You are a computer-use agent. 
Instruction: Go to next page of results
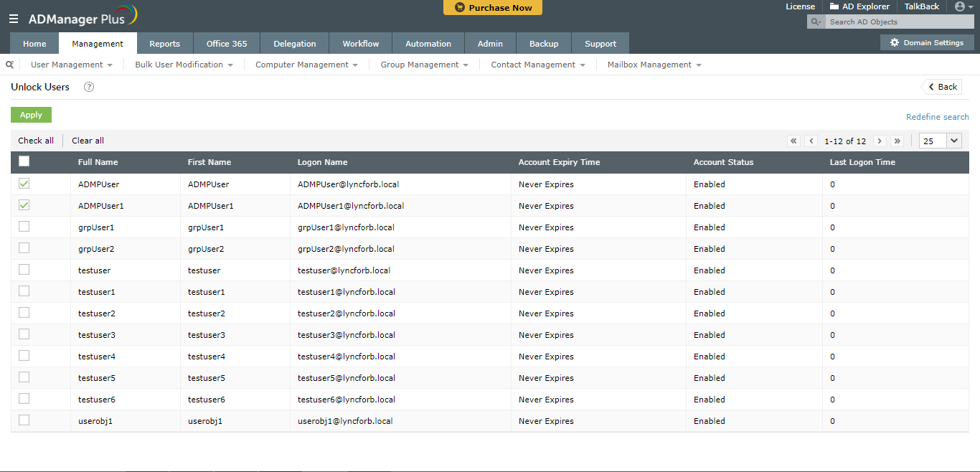tap(880, 141)
